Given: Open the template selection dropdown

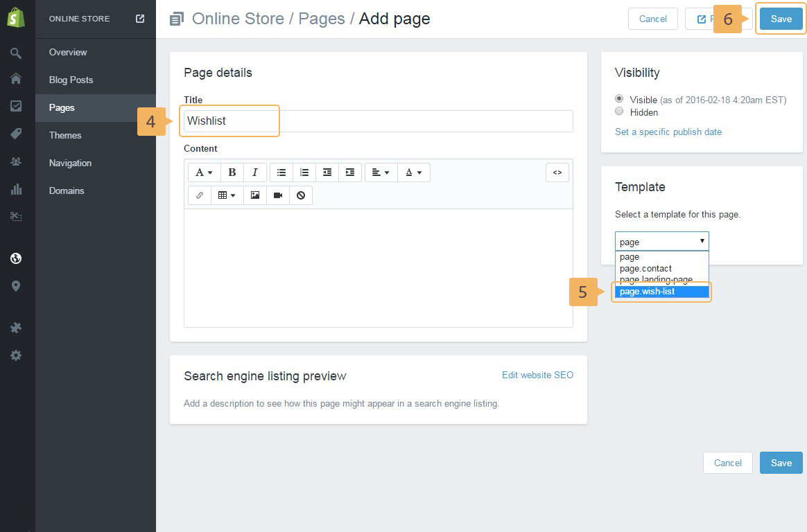Looking at the screenshot, I should (x=661, y=241).
